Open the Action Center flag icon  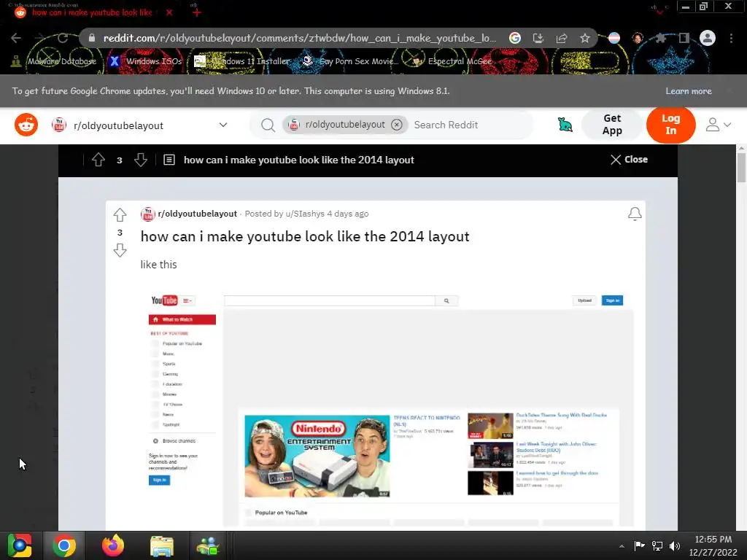point(639,545)
